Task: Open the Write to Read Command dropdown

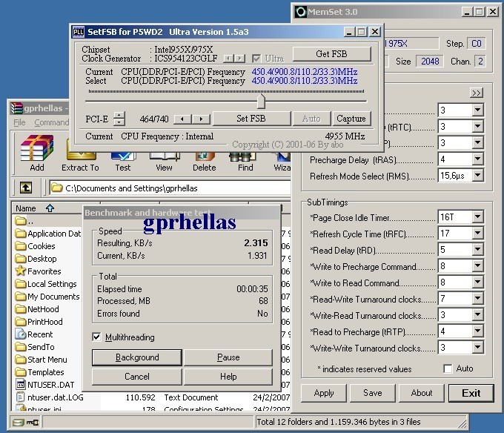Action: [x=477, y=282]
